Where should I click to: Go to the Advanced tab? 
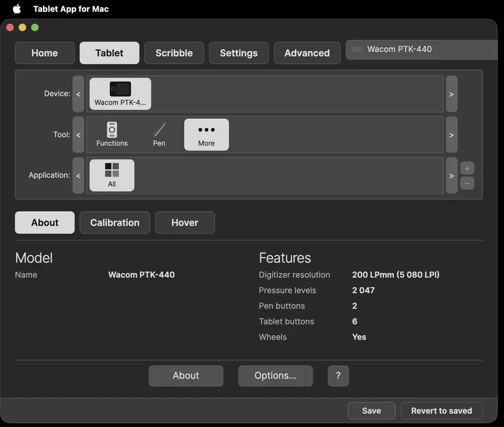click(x=307, y=53)
